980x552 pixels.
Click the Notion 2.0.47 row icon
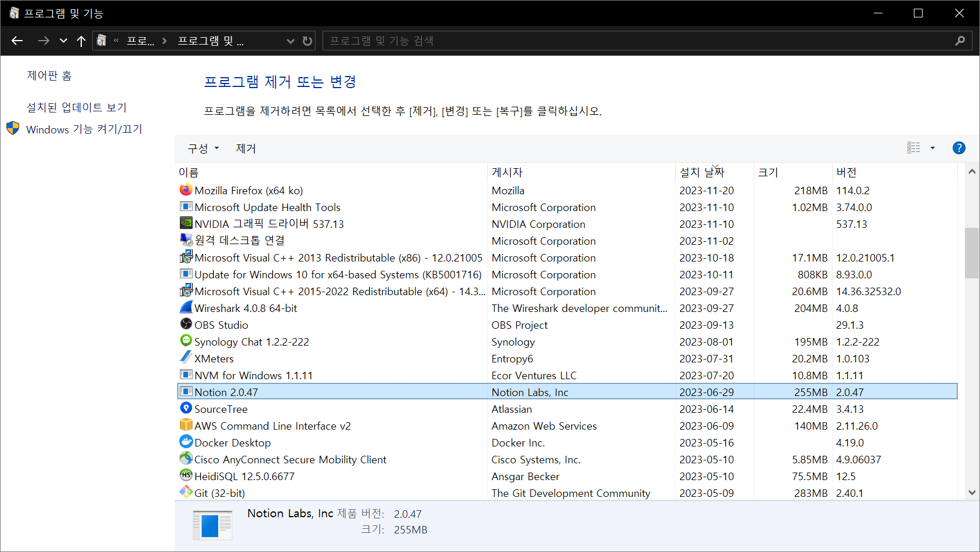pyautogui.click(x=186, y=391)
